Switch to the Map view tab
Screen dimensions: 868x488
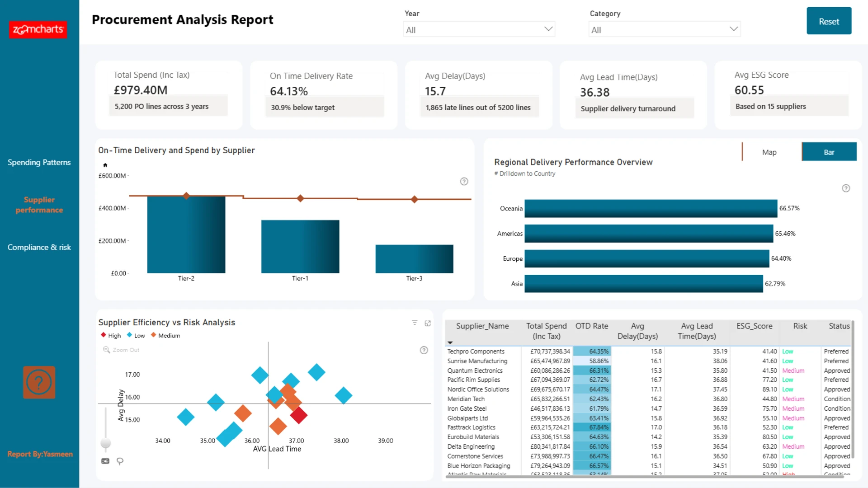769,152
